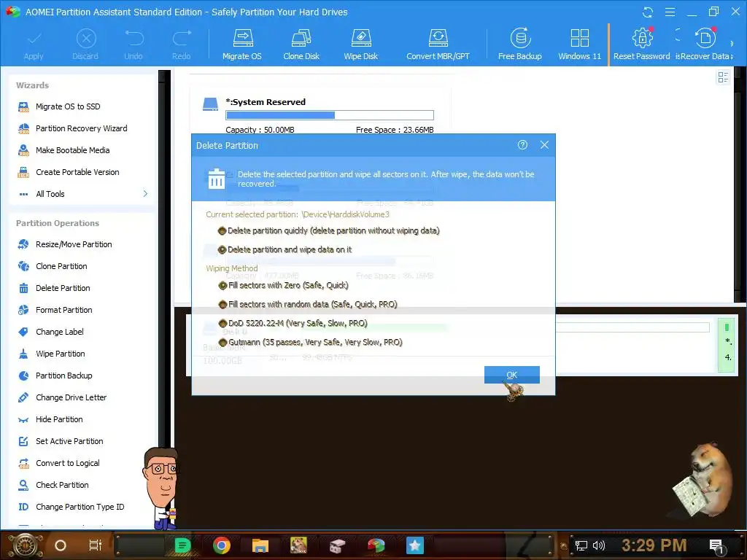
Task: Choose Fill sectors with random data method
Action: click(x=222, y=304)
